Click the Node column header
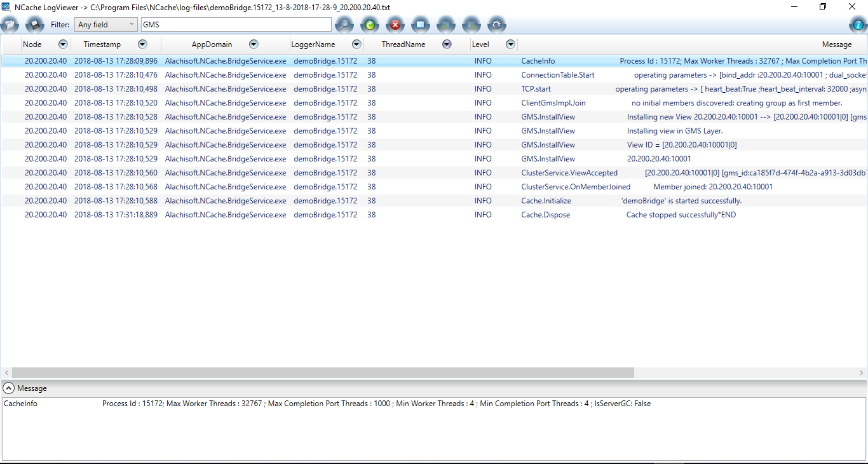This screenshot has height=464, width=868. [x=32, y=44]
